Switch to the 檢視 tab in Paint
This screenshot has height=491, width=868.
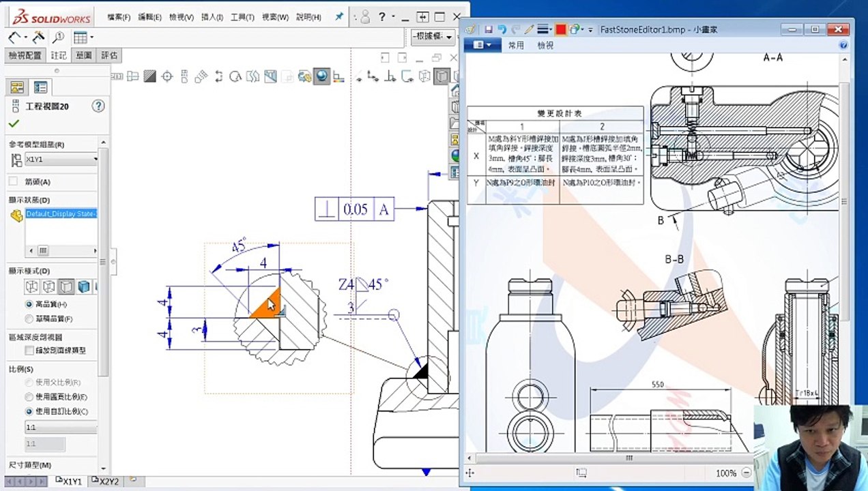[x=545, y=46]
